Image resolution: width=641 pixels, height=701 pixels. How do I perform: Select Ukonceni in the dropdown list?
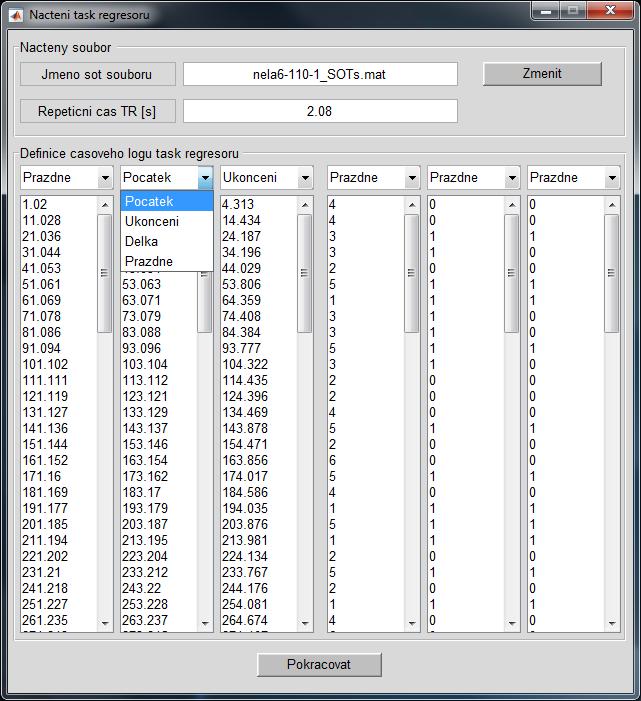tap(167, 221)
